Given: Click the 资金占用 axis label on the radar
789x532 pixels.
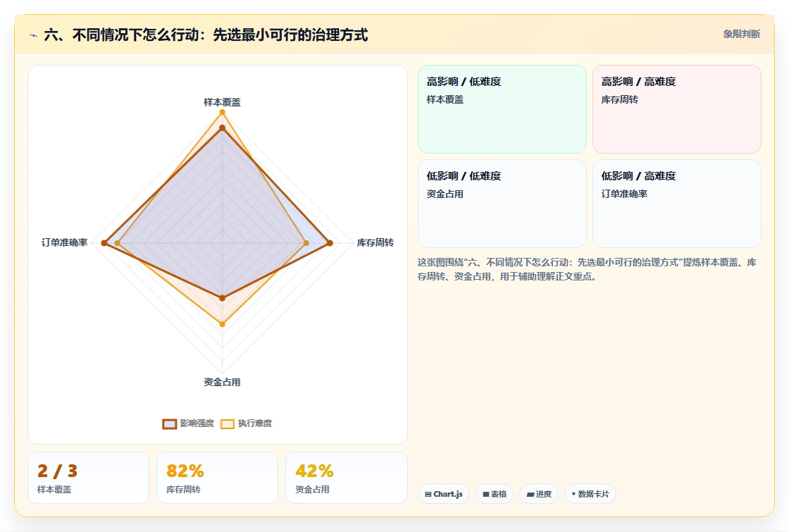Looking at the screenshot, I should click(x=222, y=382).
